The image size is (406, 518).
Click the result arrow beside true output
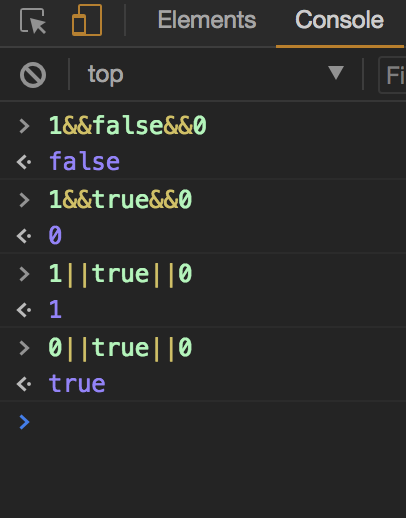24,384
